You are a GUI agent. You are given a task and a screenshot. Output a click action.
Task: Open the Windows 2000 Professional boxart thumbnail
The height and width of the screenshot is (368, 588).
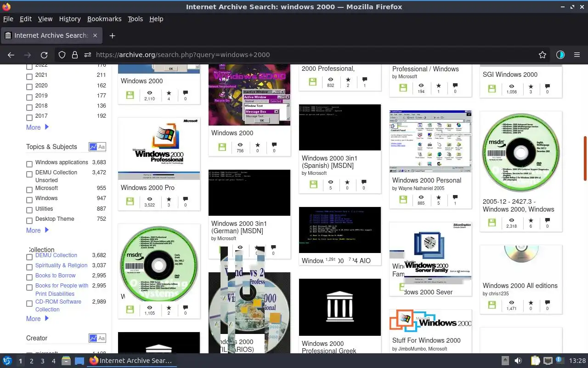pyautogui.click(x=159, y=149)
